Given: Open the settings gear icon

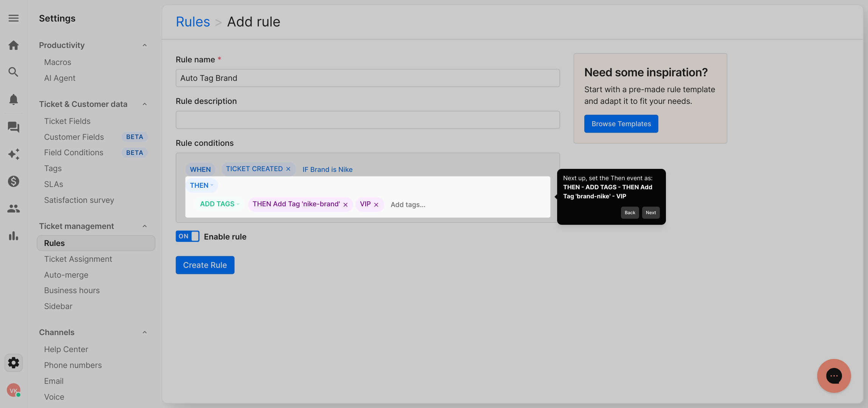Looking at the screenshot, I should [14, 363].
